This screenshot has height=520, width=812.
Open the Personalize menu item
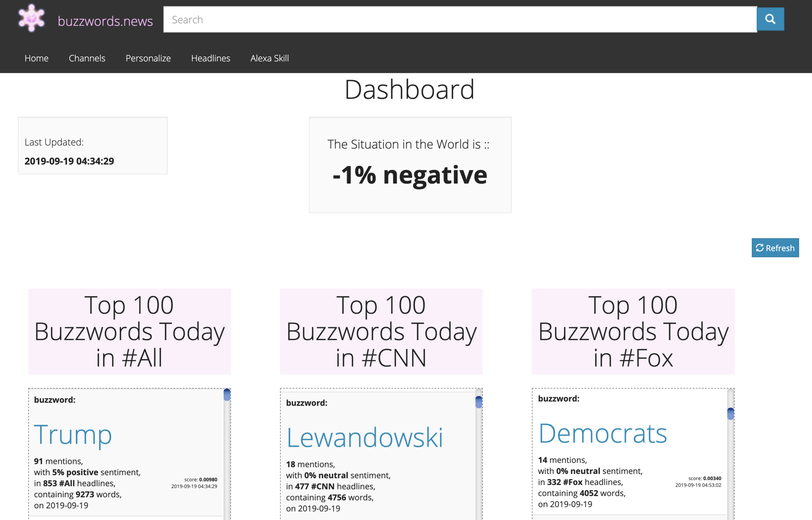click(x=148, y=58)
